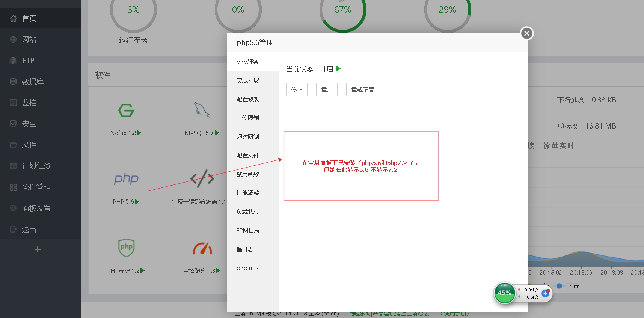Click the globe icon beside 网站
Image resolution: width=644 pixels, height=318 pixels.
click(x=14, y=39)
